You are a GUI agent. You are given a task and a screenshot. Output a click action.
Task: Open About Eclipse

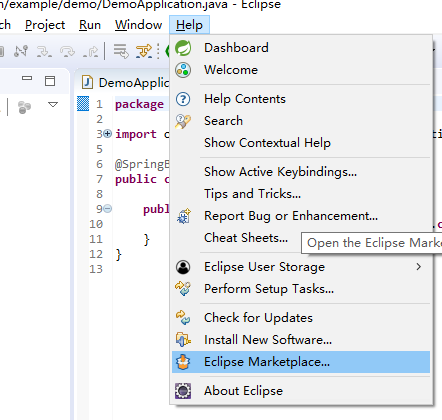(301, 391)
